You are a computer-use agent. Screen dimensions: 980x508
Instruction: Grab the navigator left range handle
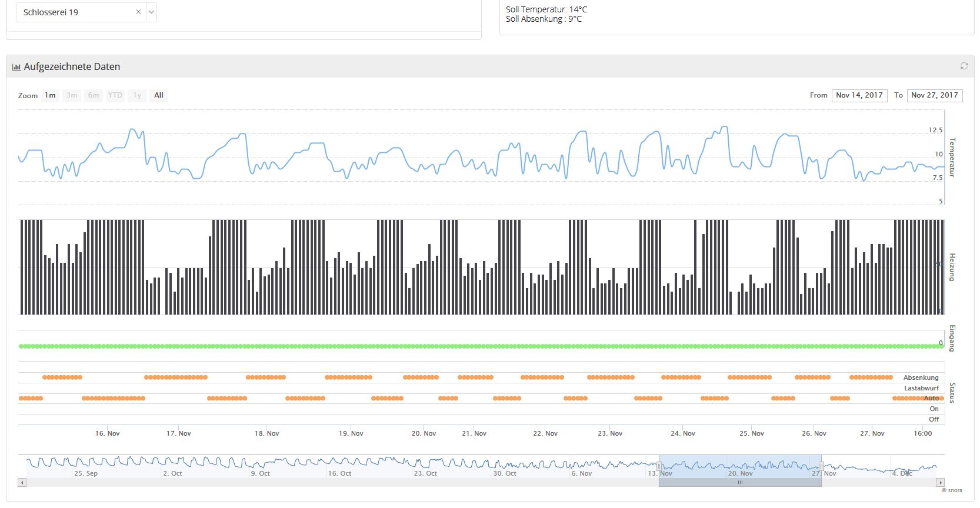point(659,466)
